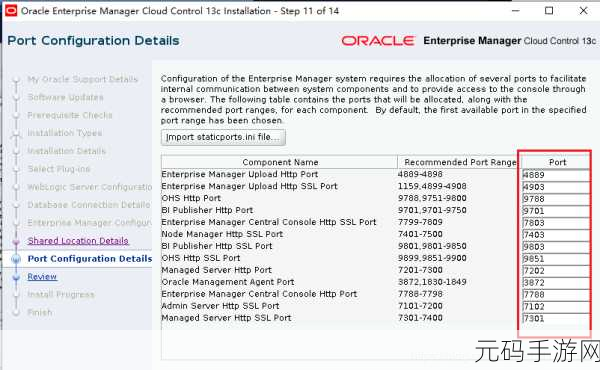Click the disabled Install Progress step
Viewport: 600px width, 370px height.
pyautogui.click(x=60, y=294)
